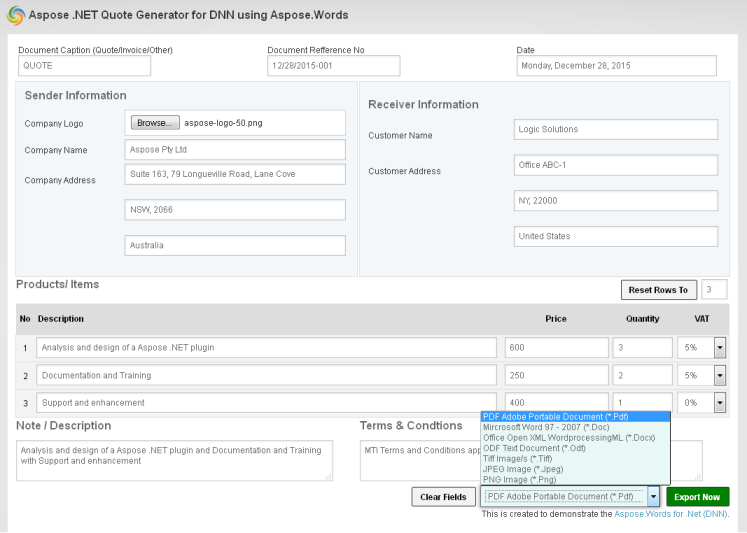Viewport: 747px width, 533px height.
Task: Click the row count field next to Reset Rows To
Action: 714,290
